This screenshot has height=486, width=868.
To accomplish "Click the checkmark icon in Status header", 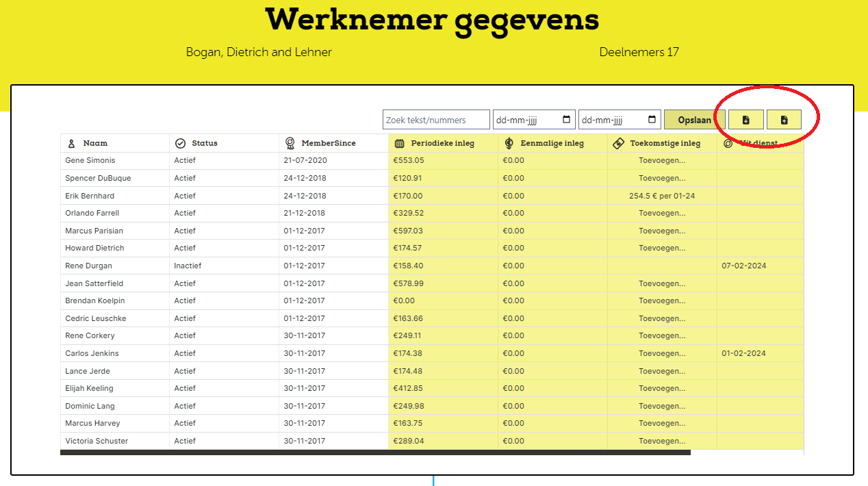I will point(181,143).
